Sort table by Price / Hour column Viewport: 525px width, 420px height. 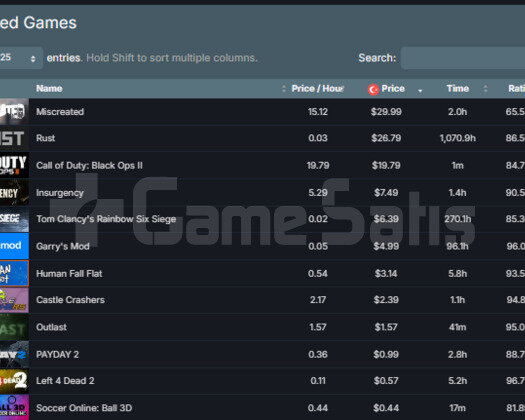pyautogui.click(x=317, y=88)
